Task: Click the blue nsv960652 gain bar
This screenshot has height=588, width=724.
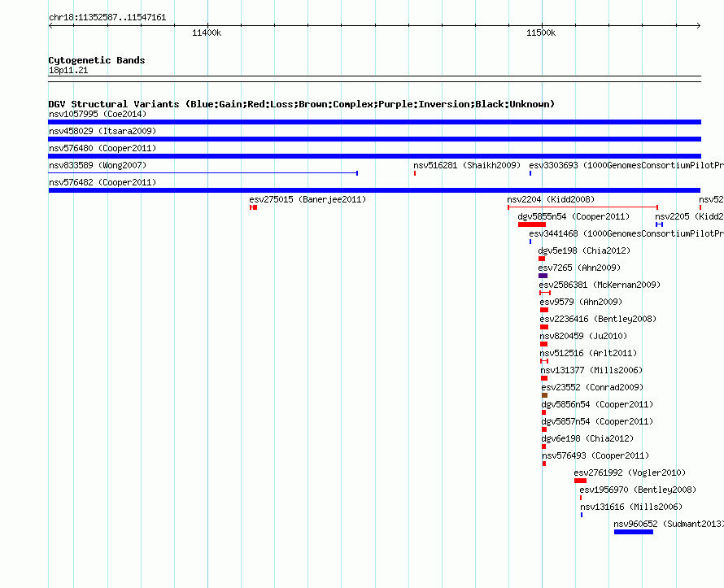Action: coord(634,532)
